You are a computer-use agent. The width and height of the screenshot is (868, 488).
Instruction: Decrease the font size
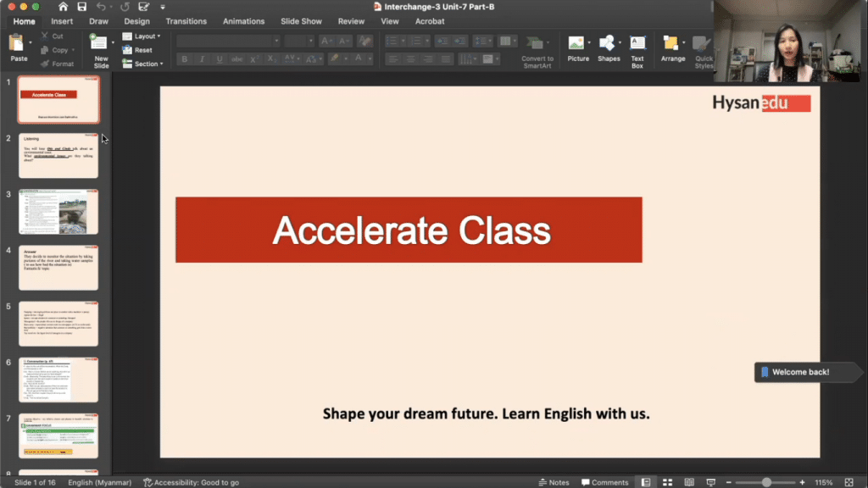(x=344, y=41)
